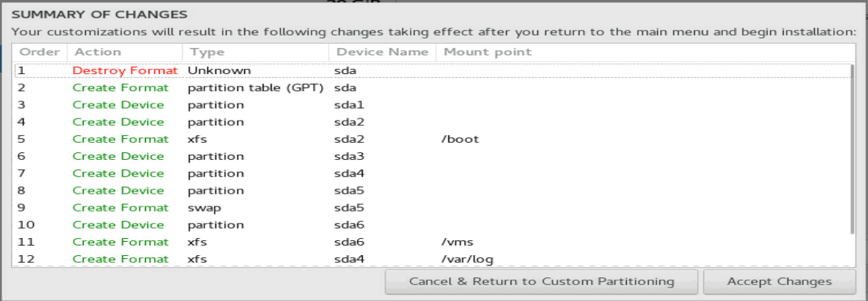868x301 pixels.
Task: Sort by the Device Name column header
Action: pos(383,52)
